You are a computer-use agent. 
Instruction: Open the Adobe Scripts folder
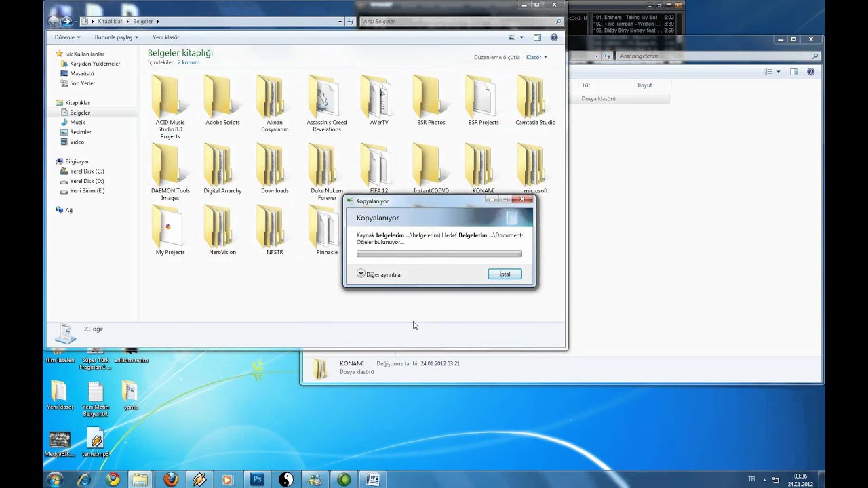click(x=222, y=100)
